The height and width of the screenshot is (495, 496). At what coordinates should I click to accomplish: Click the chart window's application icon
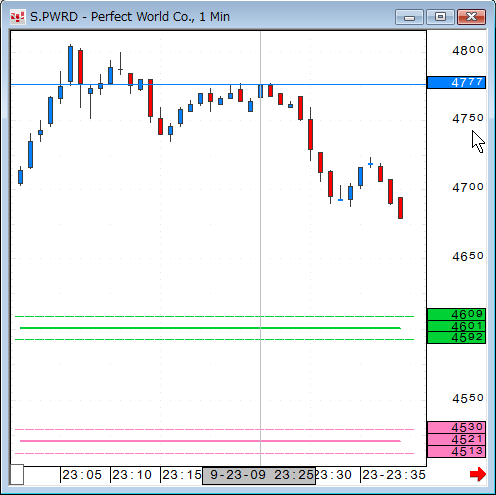17,17
